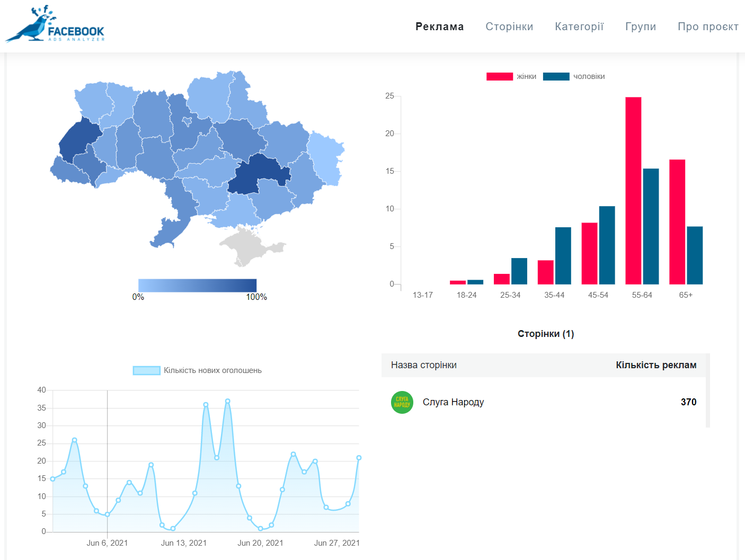Open the Групи navigation item
This screenshot has height=560, width=745.
click(640, 26)
